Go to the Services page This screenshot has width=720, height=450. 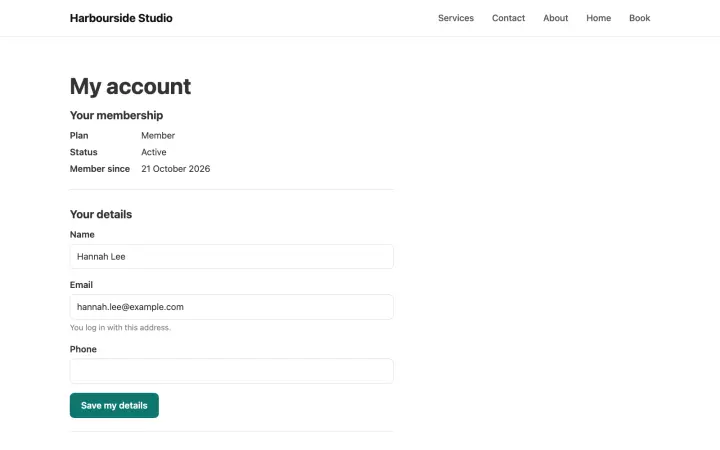(x=456, y=18)
